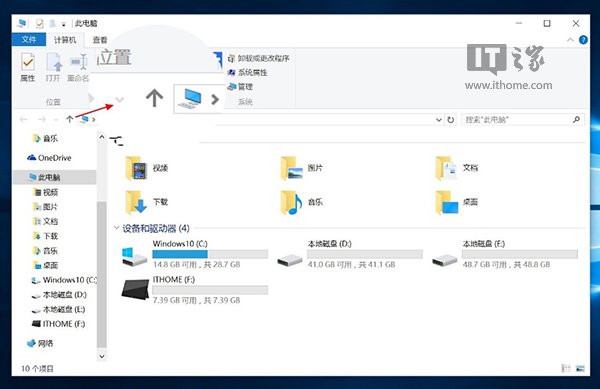Select 此电脑 in navigation pane
This screenshot has width=600, height=389.
coord(45,177)
